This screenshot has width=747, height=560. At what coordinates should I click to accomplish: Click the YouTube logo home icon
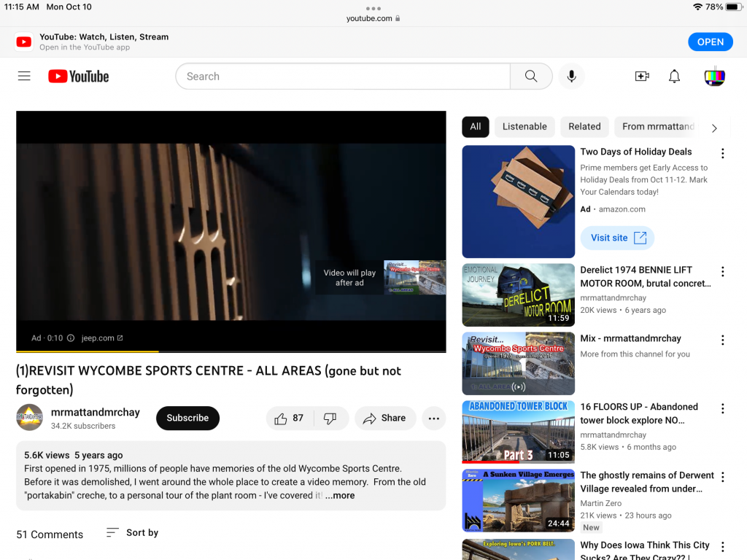click(x=79, y=77)
